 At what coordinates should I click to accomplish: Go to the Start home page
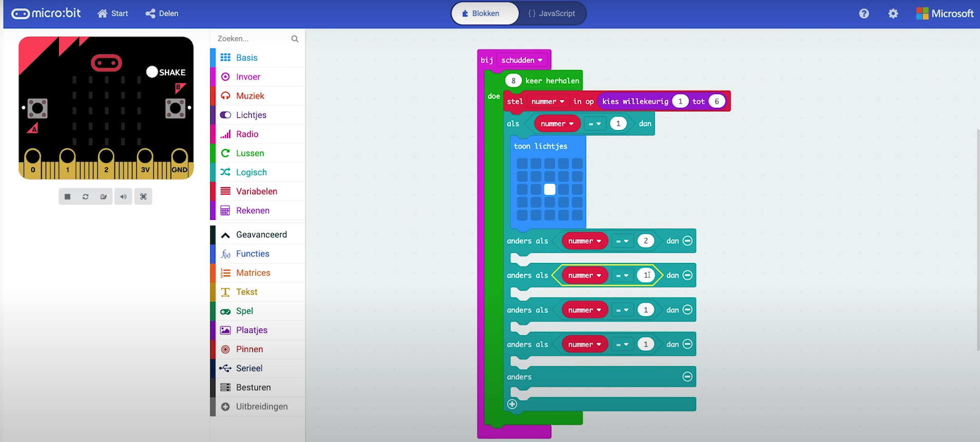coord(113,14)
